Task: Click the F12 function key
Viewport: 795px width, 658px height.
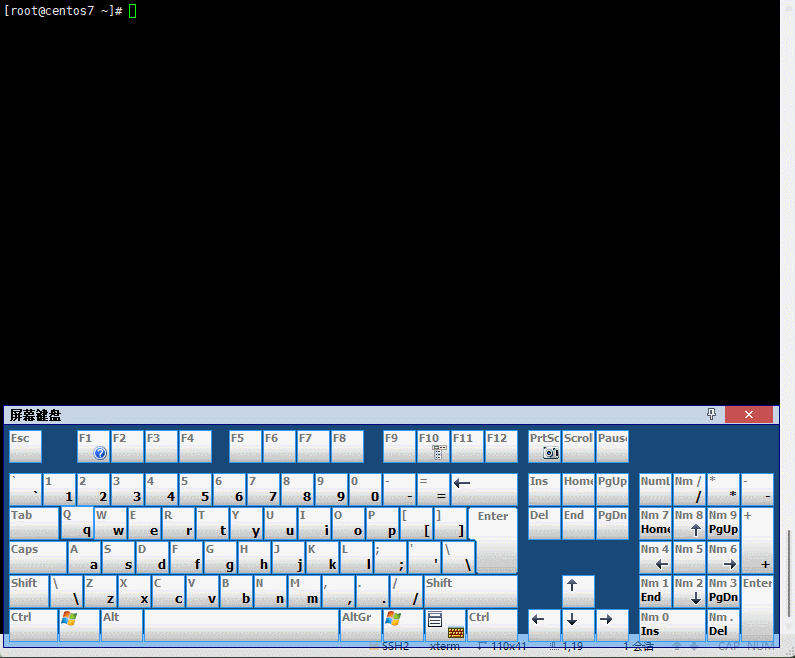Action: pyautogui.click(x=501, y=446)
